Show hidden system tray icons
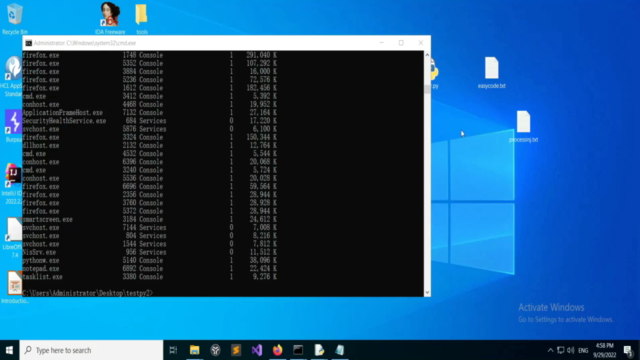Image resolution: width=640 pixels, height=360 pixels. [x=550, y=350]
